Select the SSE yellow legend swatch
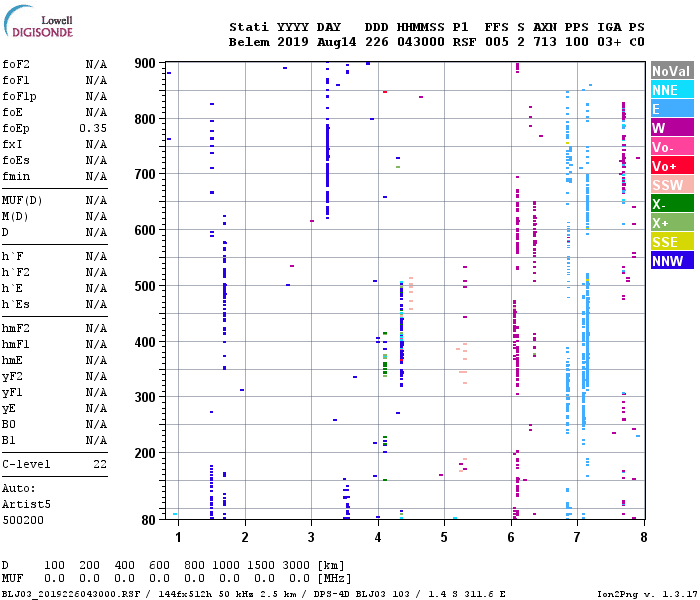This screenshot has width=700, height=600. pos(672,242)
